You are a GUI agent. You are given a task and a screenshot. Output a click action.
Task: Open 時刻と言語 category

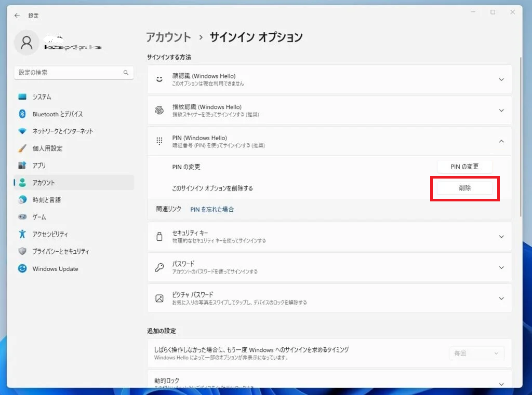74,200
